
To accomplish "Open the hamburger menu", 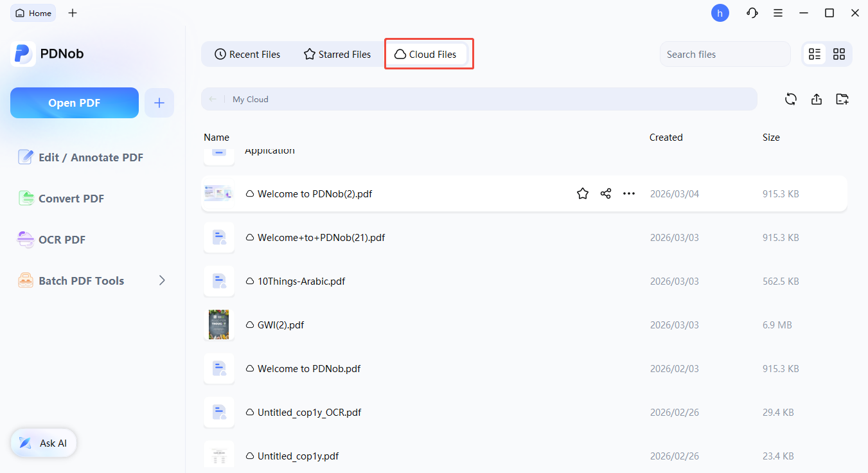I will pos(778,13).
